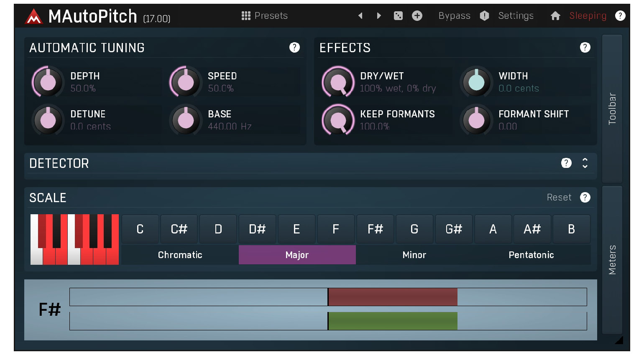Expand the vertical Toolbar side panel
644x355 pixels.
(612, 109)
